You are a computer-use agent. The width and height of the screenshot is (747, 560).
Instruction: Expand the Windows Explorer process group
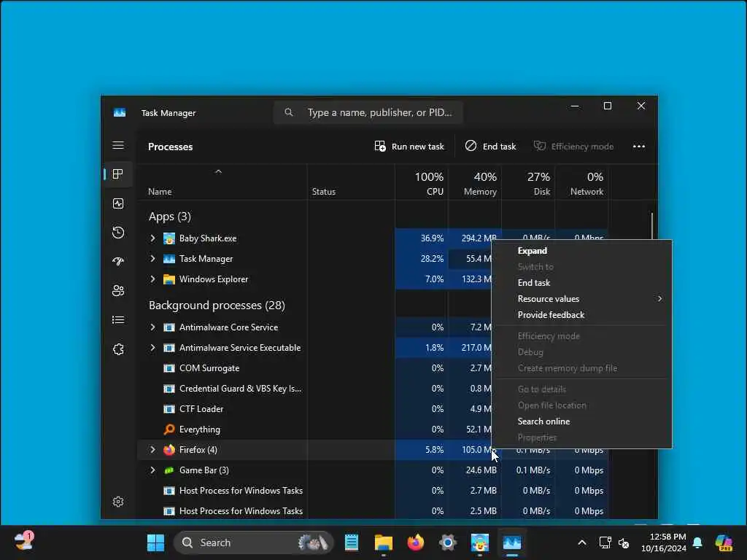152,279
